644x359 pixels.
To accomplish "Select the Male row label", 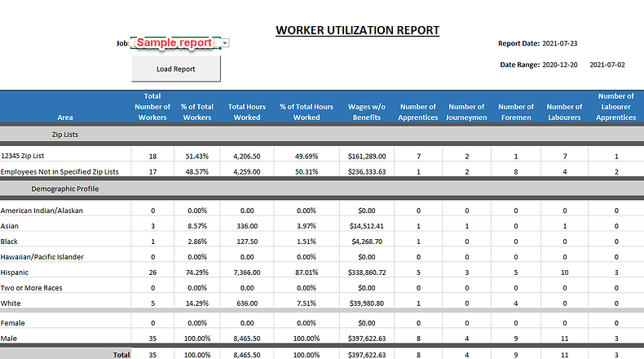I will click(x=9, y=339).
